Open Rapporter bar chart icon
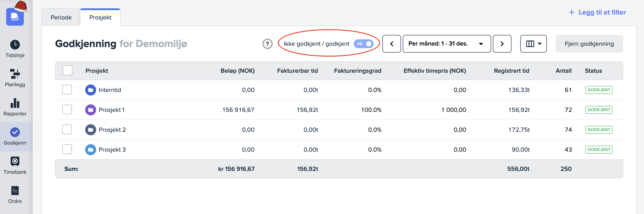Viewport: 644px width, 214px height. pos(15,103)
